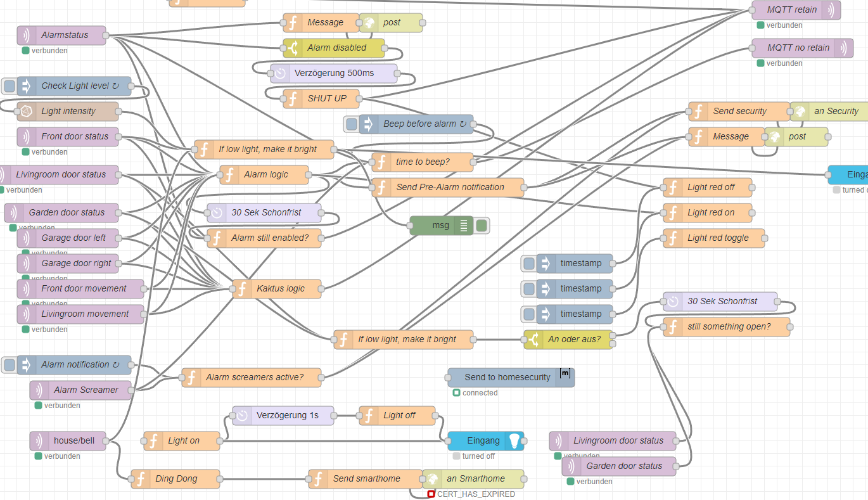Image resolution: width=868 pixels, height=500 pixels.
Task: Click the function icon on Kaktus logic node
Action: click(x=242, y=289)
